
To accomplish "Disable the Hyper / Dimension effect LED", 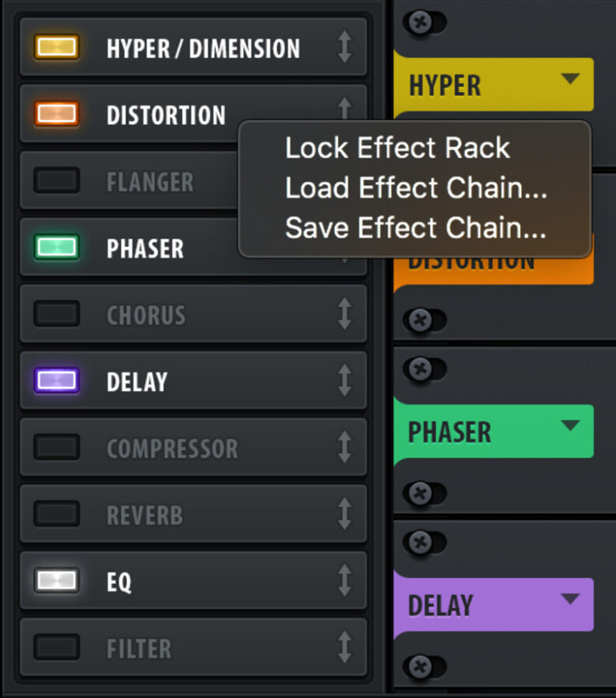I will (56, 47).
